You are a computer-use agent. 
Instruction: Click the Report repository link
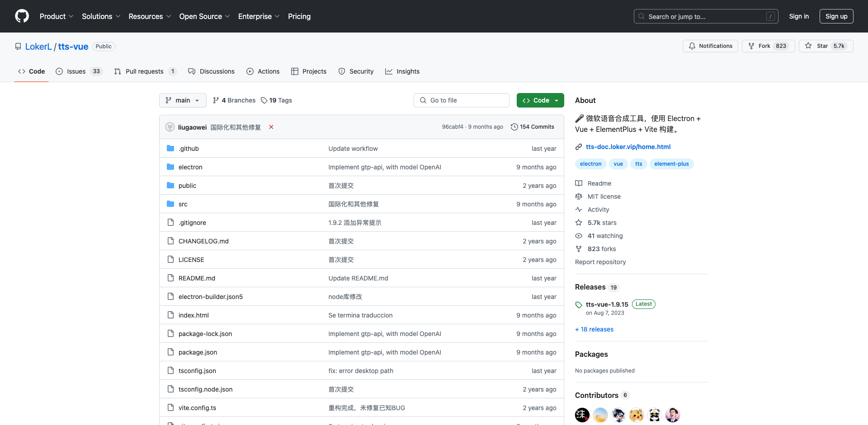pyautogui.click(x=600, y=262)
